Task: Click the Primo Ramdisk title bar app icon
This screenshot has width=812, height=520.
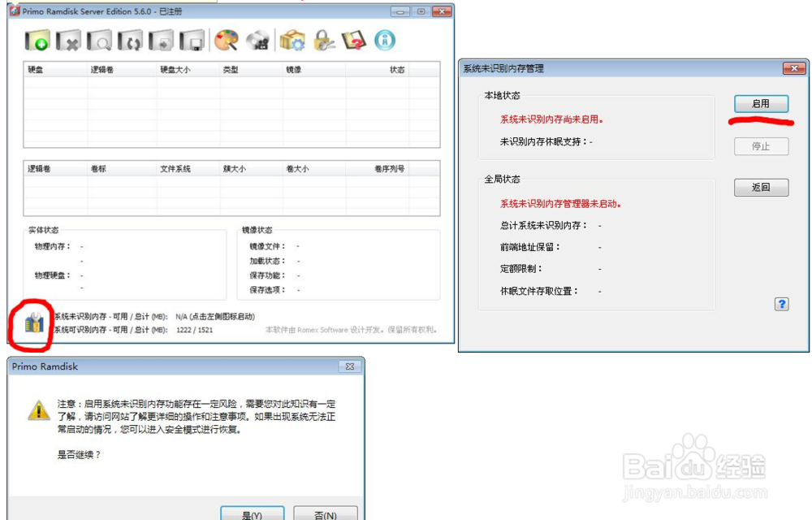Action: [15, 11]
